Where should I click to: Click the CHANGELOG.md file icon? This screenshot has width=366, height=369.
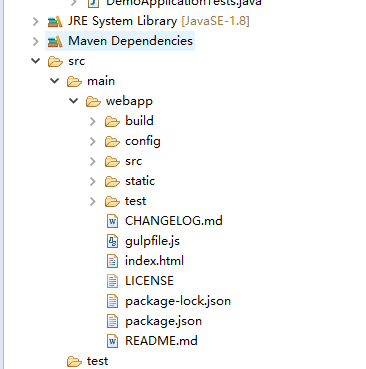(112, 221)
